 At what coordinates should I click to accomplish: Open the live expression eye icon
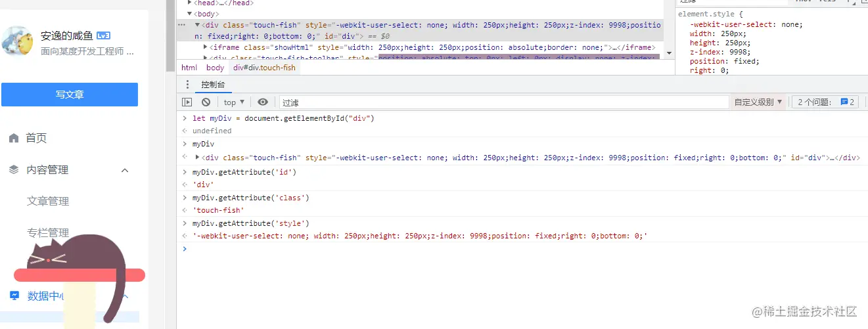(263, 102)
